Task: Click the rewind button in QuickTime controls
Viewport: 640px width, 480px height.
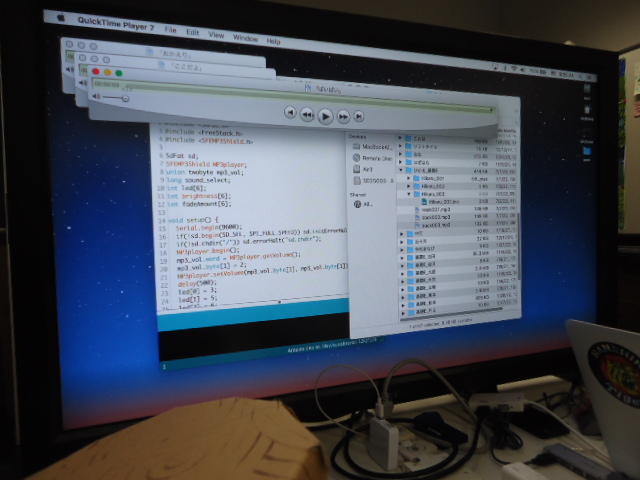Action: [307, 115]
